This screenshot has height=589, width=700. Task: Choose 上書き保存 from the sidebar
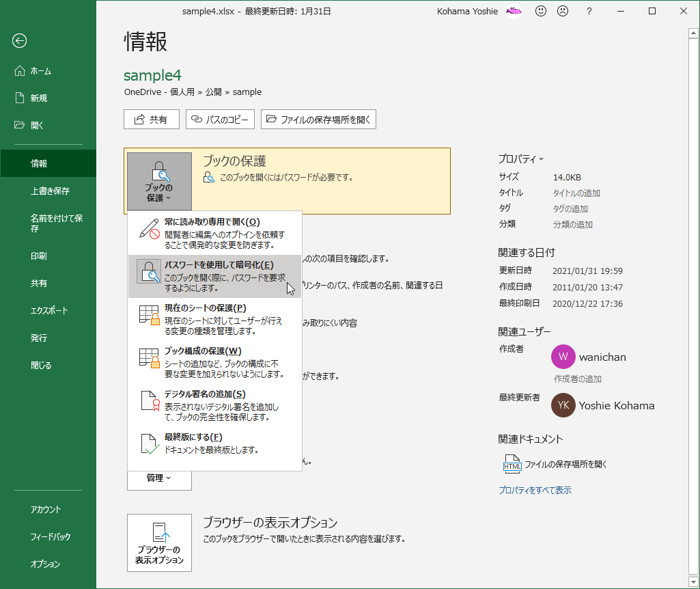(48, 191)
